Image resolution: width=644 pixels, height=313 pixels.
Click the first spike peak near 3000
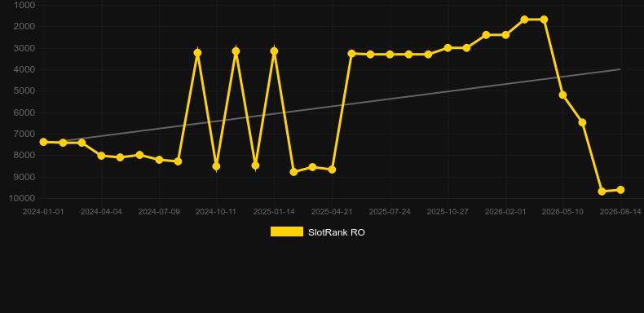(x=197, y=53)
